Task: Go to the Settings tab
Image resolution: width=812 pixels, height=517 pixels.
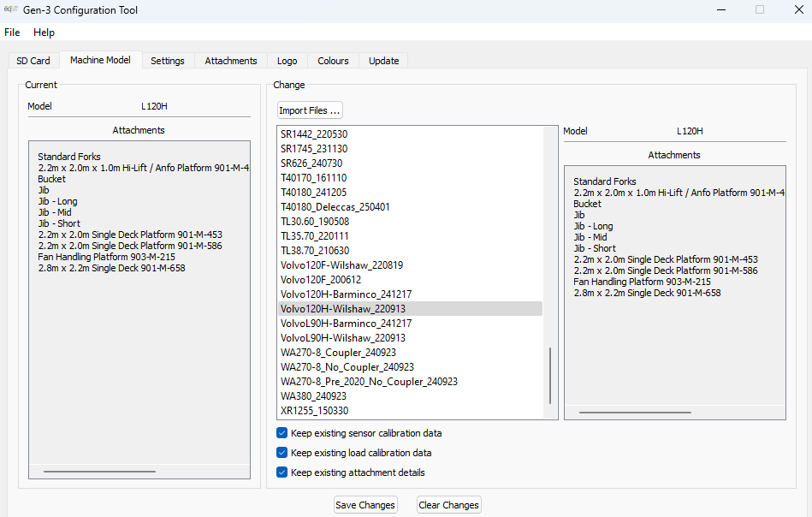Action: pyautogui.click(x=167, y=61)
